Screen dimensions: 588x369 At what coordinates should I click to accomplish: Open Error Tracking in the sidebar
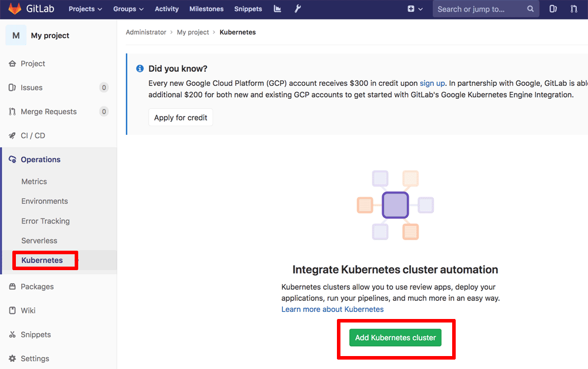point(45,221)
